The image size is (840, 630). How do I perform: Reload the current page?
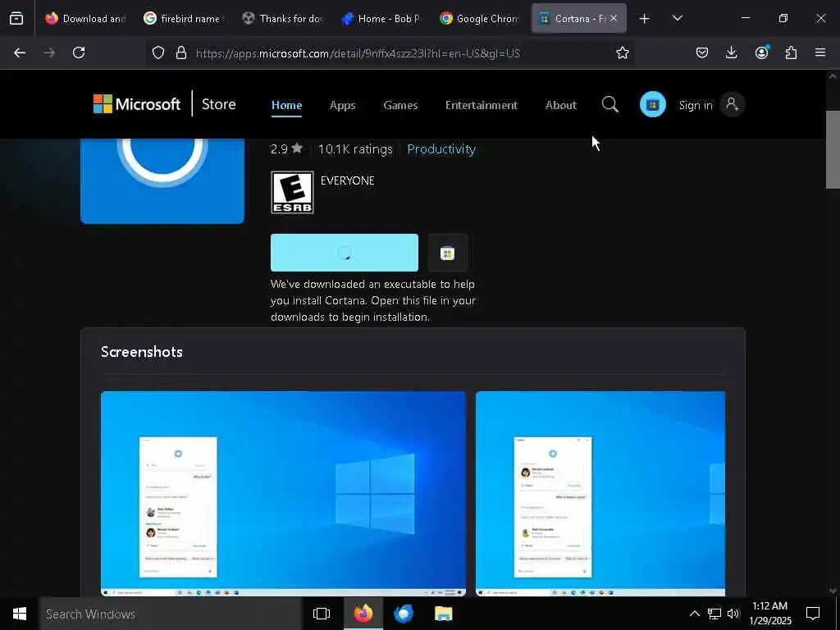(79, 52)
